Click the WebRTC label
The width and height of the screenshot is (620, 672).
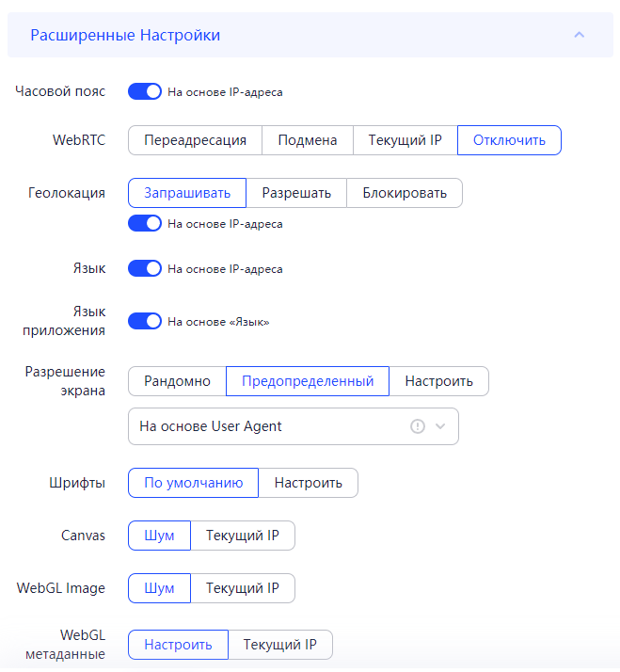pos(79,140)
